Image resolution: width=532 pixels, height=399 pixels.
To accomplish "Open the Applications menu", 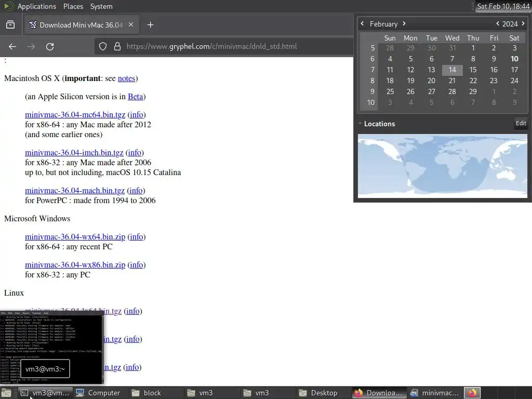I will click(x=37, y=6).
